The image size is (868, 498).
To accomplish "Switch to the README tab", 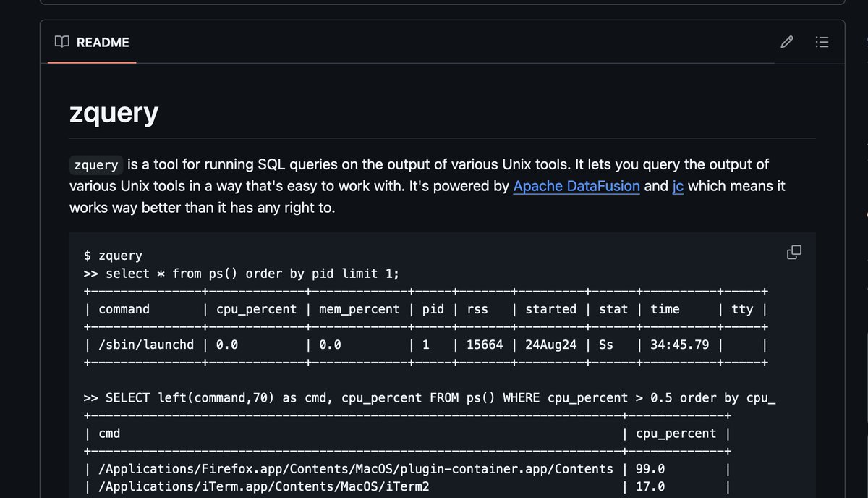I will (x=92, y=42).
